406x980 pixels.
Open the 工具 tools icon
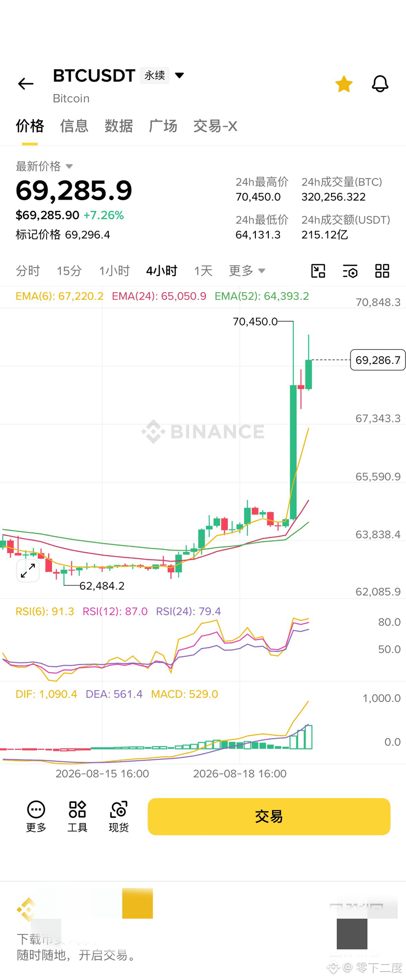pos(77,817)
